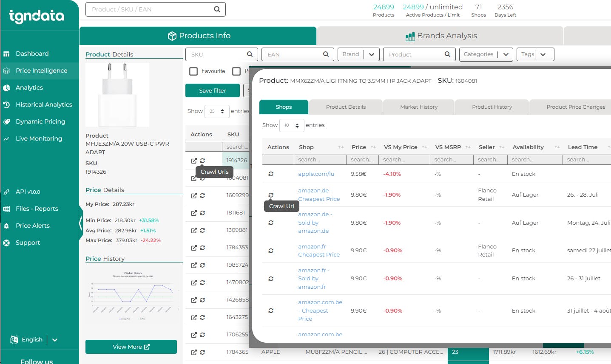Switch to Brands Analysis tab
The height and width of the screenshot is (364, 611).
click(x=440, y=36)
